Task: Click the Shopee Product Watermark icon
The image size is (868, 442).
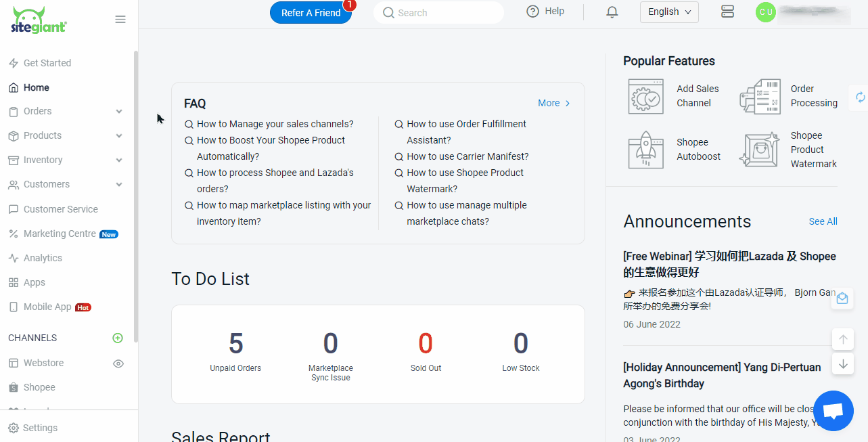Action: click(x=759, y=150)
